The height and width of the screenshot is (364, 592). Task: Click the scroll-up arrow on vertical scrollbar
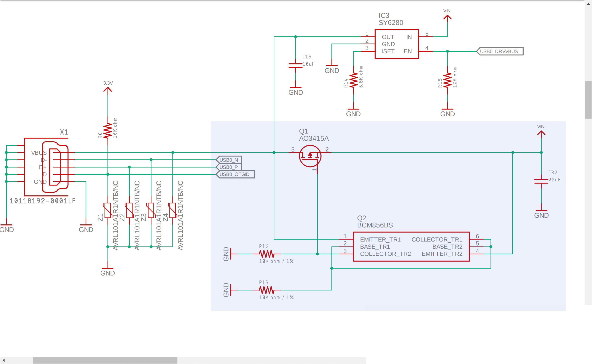588,4
